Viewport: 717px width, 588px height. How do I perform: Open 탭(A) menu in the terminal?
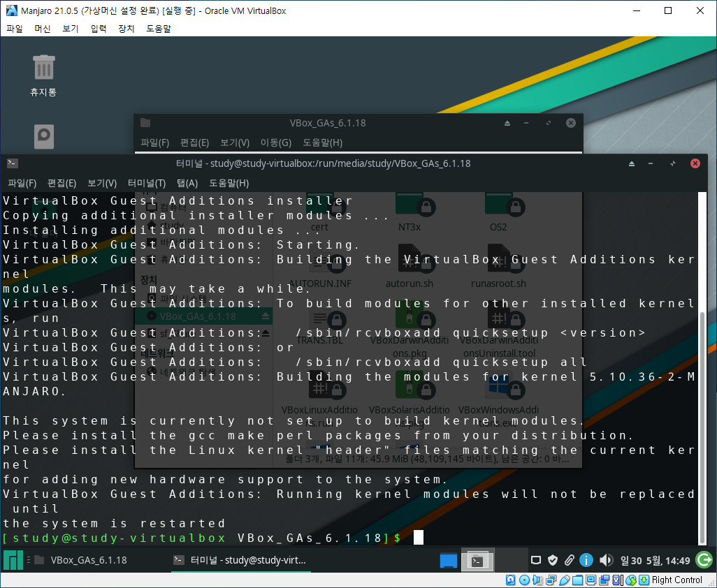187,183
